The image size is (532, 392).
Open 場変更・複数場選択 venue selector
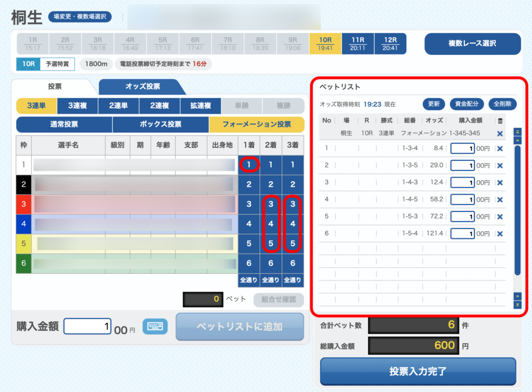pyautogui.click(x=80, y=17)
